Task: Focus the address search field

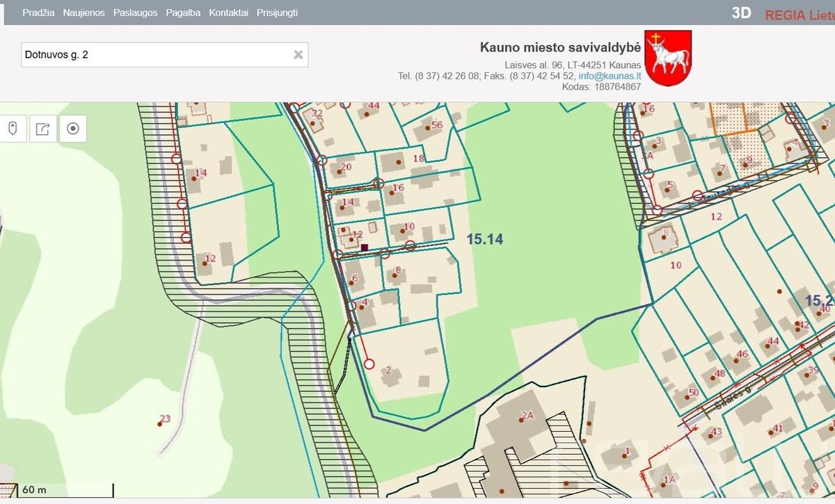Action: click(164, 54)
